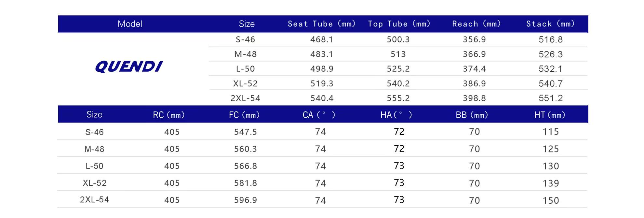Select the Stack (mm) column header

click(x=550, y=24)
